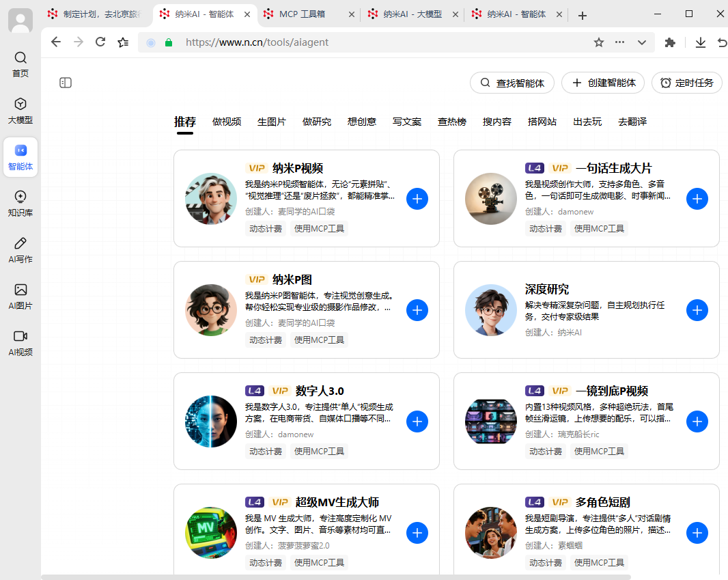Reload the page
The width and height of the screenshot is (728, 580).
100,42
